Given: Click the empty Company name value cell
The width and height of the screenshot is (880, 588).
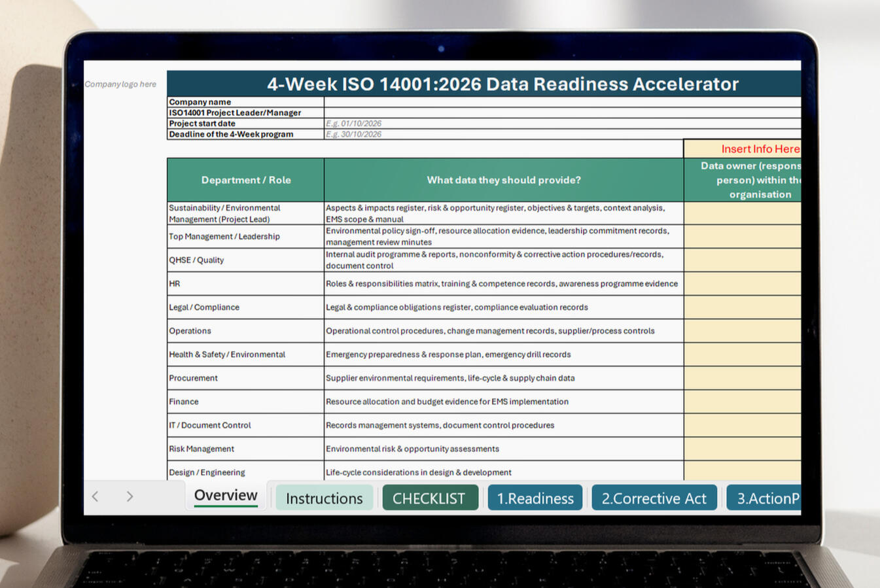Looking at the screenshot, I should click(x=563, y=102).
